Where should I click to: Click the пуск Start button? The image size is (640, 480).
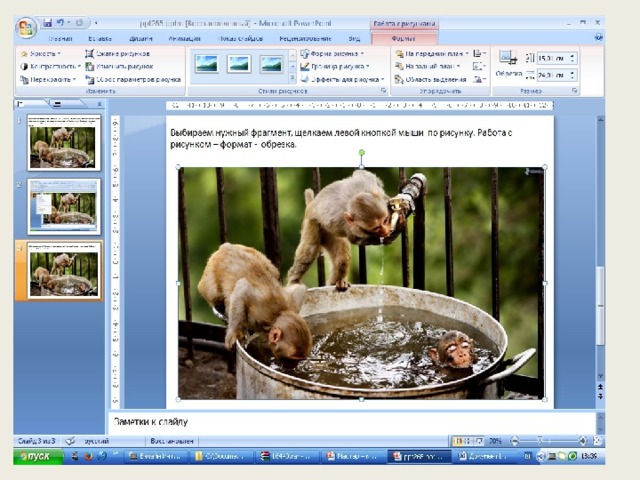click(38, 456)
